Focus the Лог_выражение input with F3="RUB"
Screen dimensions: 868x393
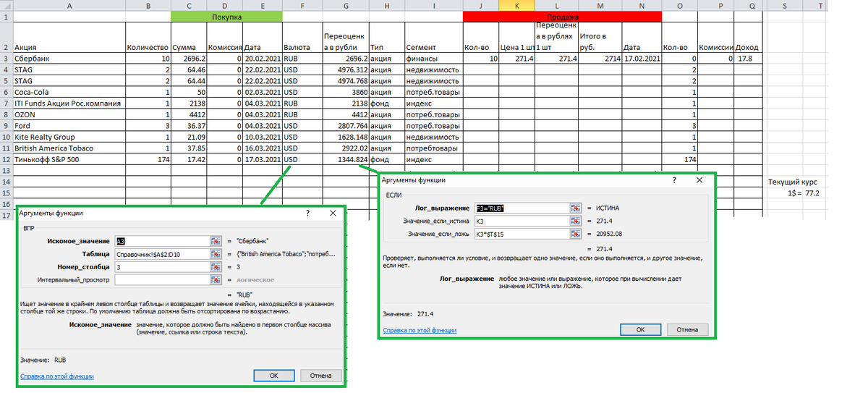[522, 208]
